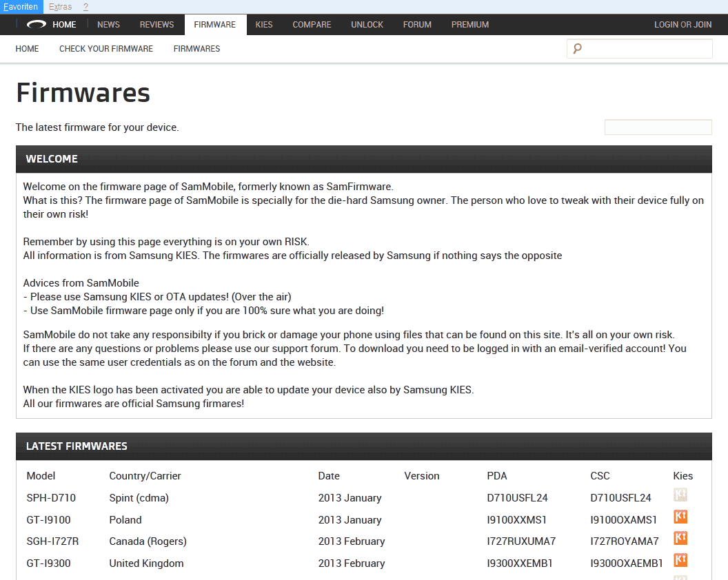728x580 pixels.
Task: Click 'United Kingdom' country cell
Action: click(x=146, y=563)
